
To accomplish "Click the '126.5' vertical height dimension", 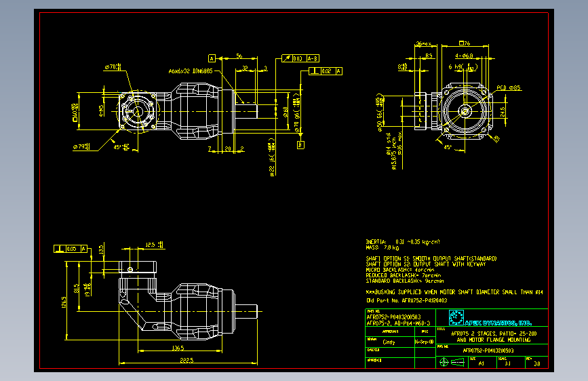I will [x=64, y=302].
